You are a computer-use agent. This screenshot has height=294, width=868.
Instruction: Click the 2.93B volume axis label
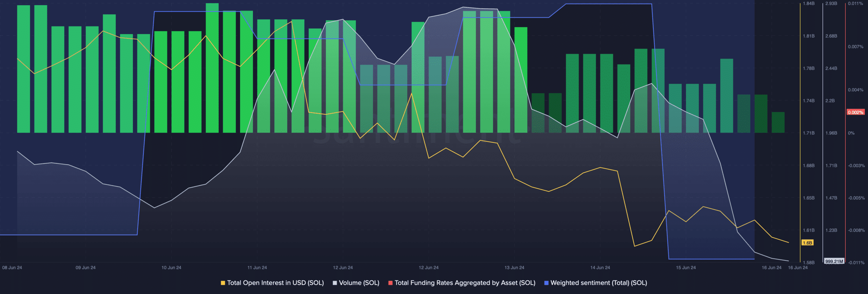(831, 3)
